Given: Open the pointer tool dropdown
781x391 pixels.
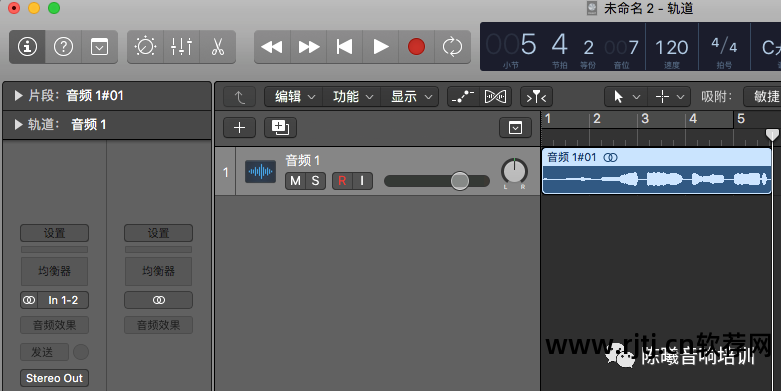Looking at the screenshot, I should (x=626, y=97).
